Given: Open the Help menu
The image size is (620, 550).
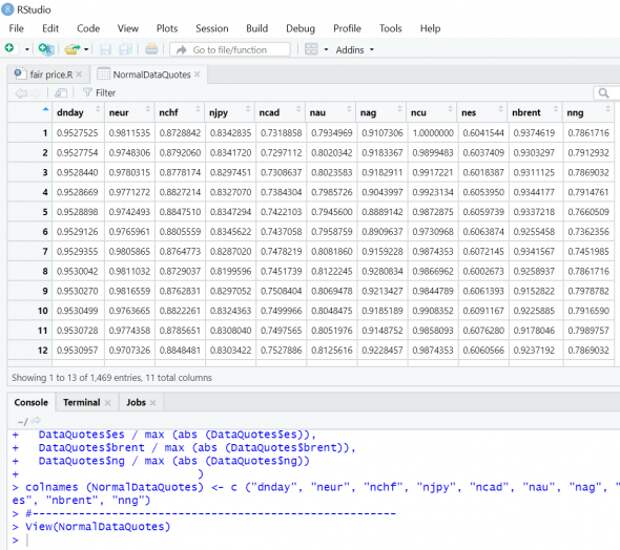Looking at the screenshot, I should (x=430, y=28).
